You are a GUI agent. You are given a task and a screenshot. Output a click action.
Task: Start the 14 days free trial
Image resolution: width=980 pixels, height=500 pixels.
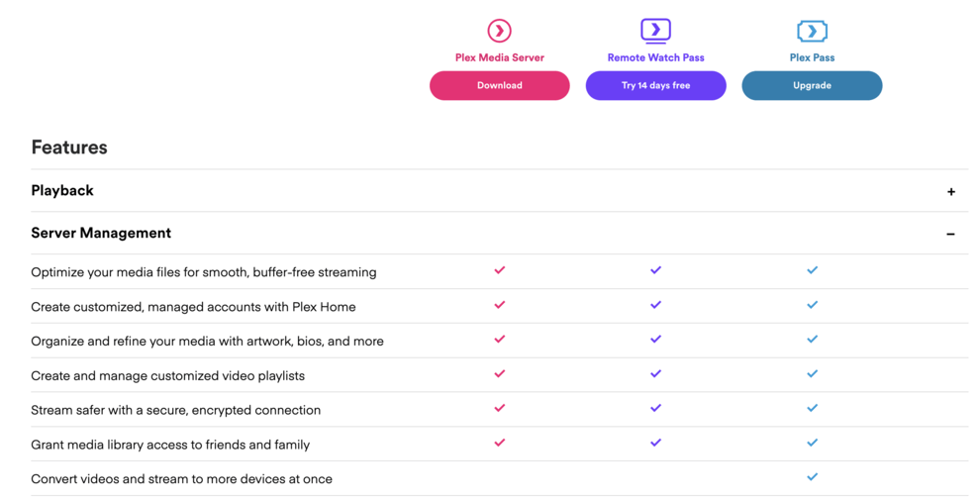[x=655, y=85]
